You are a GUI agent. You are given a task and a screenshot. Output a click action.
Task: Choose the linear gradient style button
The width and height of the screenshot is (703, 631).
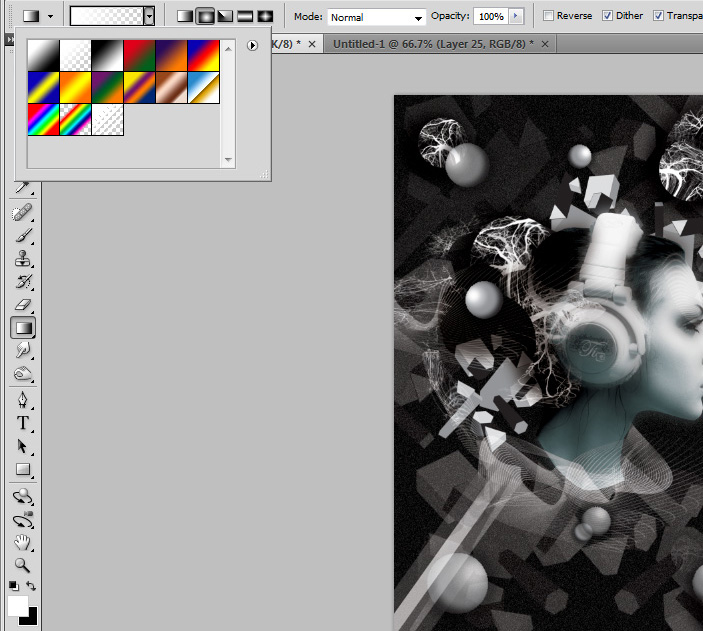(185, 16)
